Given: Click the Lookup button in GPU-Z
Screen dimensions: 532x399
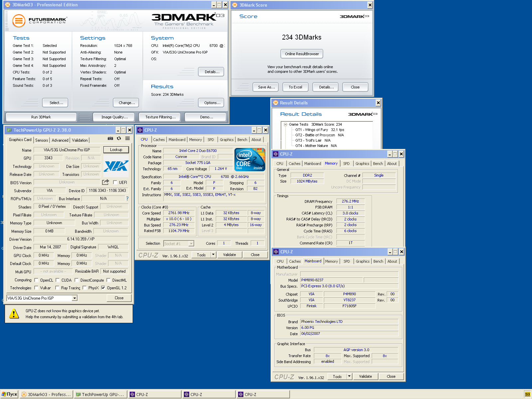Looking at the screenshot, I should [116, 150].
